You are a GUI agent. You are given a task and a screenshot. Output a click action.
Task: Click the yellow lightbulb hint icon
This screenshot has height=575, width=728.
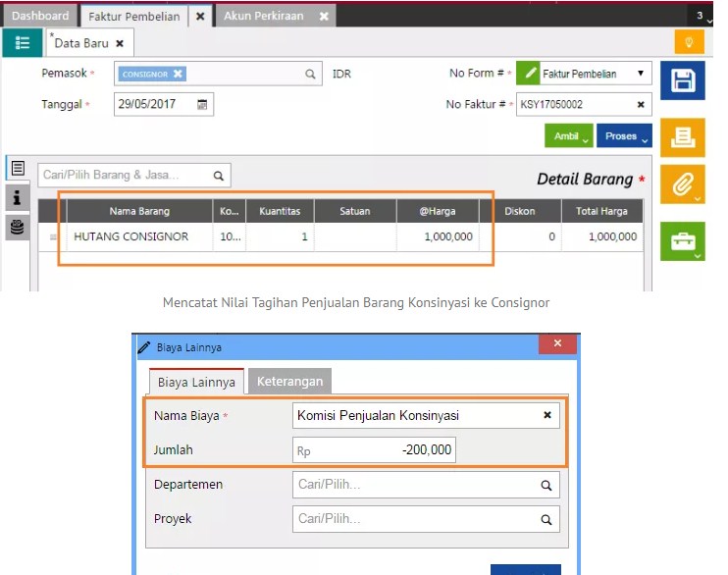pos(689,42)
